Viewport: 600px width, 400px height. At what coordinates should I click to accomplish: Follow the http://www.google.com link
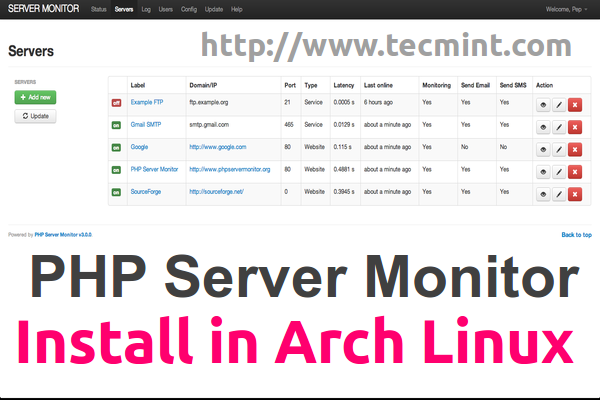coord(218,147)
